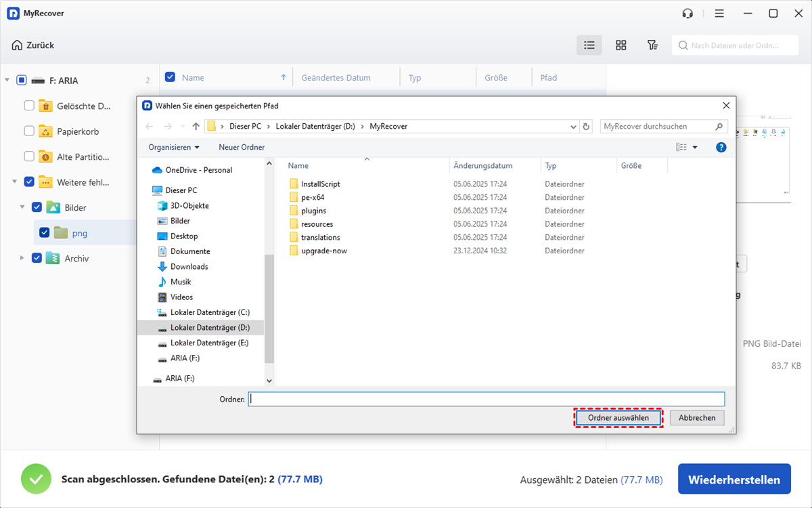Open the view options dropdown arrow
Viewport: 812px width, 508px height.
pos(695,147)
